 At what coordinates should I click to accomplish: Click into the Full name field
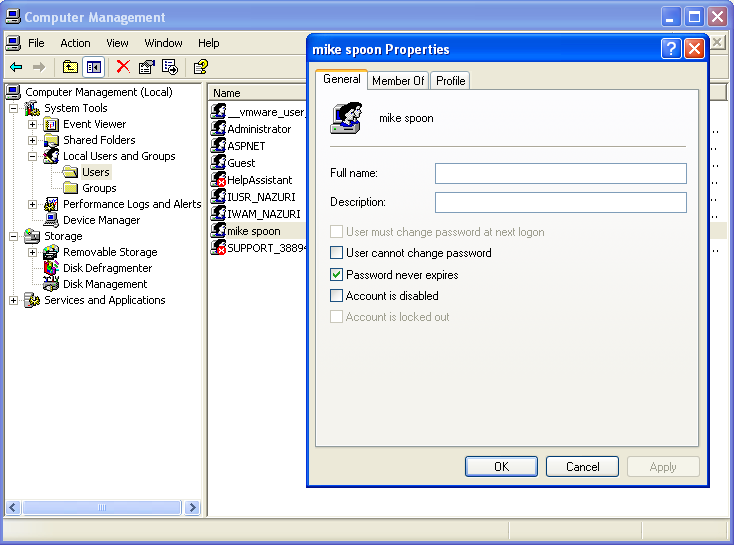click(x=560, y=173)
